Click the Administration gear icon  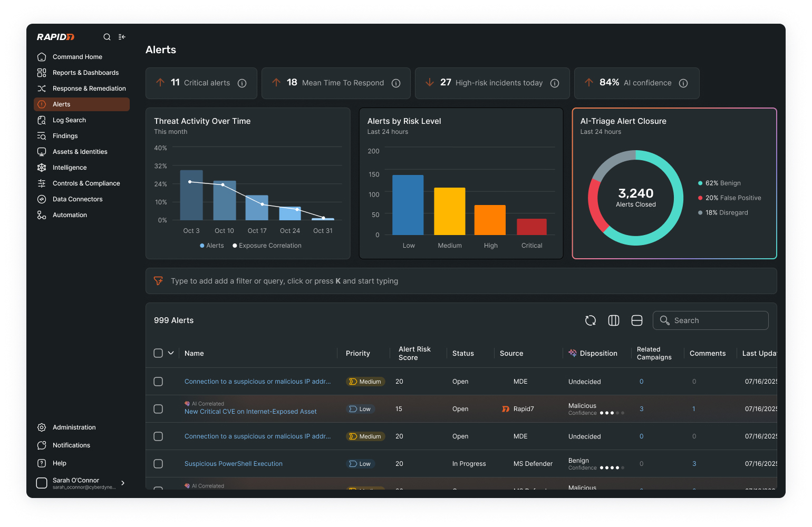(42, 427)
